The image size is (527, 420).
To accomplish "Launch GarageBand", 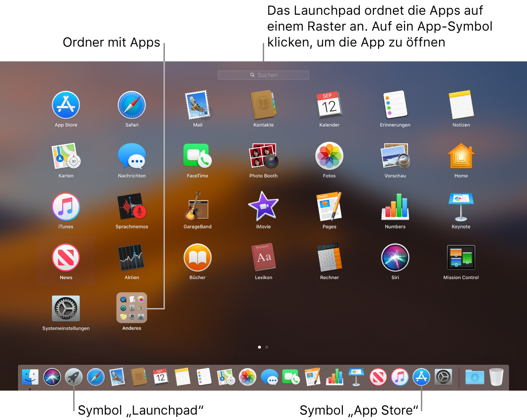I will tap(197, 206).
